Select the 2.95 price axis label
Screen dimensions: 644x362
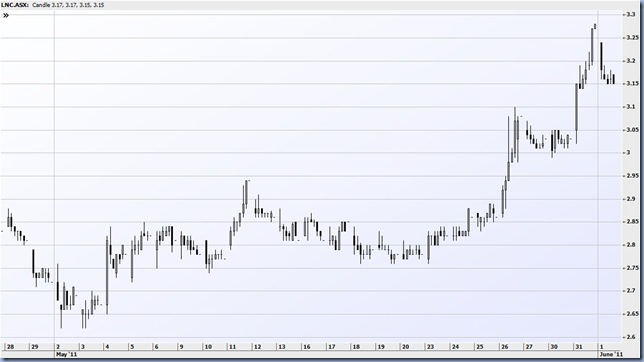(x=632, y=176)
